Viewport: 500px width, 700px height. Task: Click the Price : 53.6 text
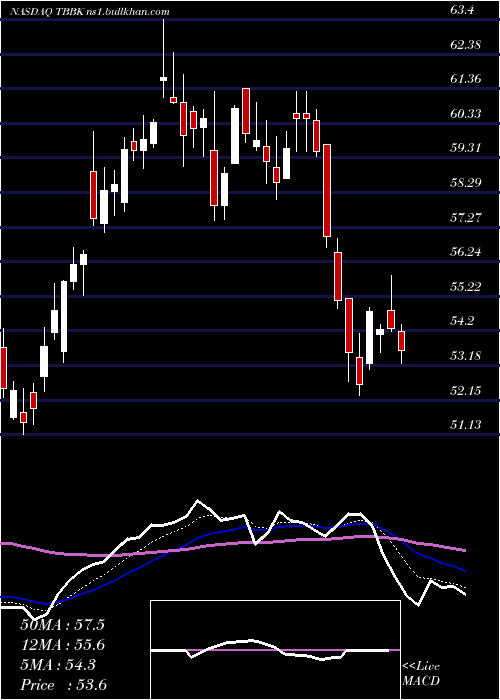click(x=63, y=685)
